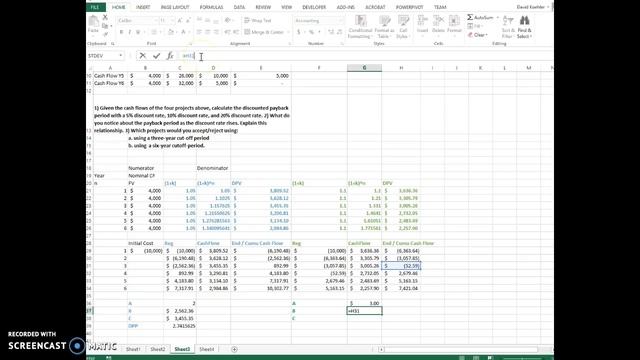Screen dimensions: 640x360
Task: Click the Orientation text rotate icon
Action: (228, 20)
